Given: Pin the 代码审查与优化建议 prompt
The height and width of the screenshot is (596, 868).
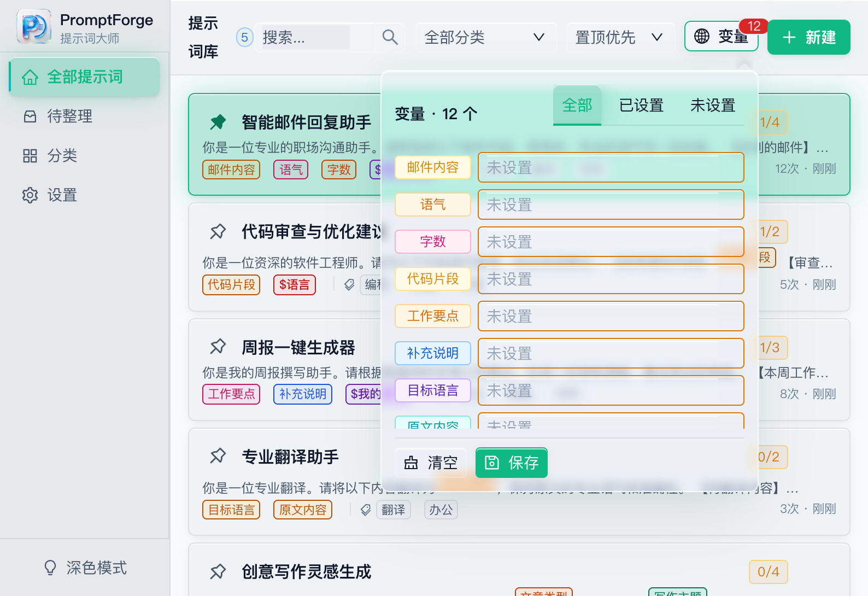Looking at the screenshot, I should coord(218,231).
